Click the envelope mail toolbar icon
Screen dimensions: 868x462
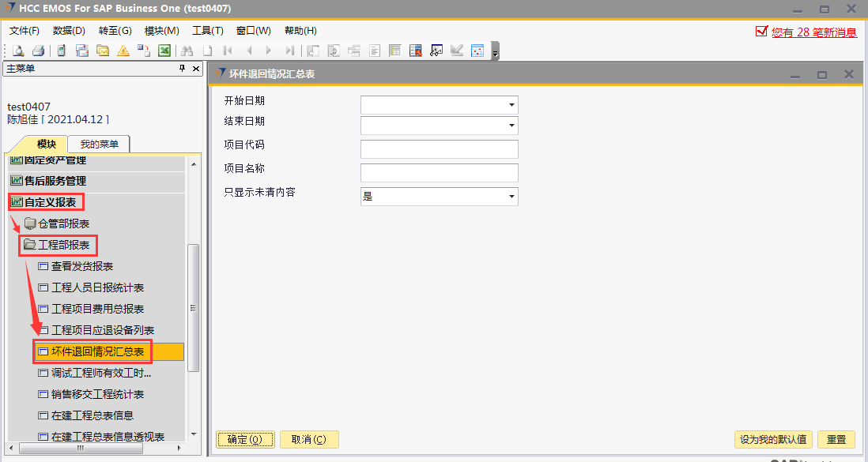103,51
